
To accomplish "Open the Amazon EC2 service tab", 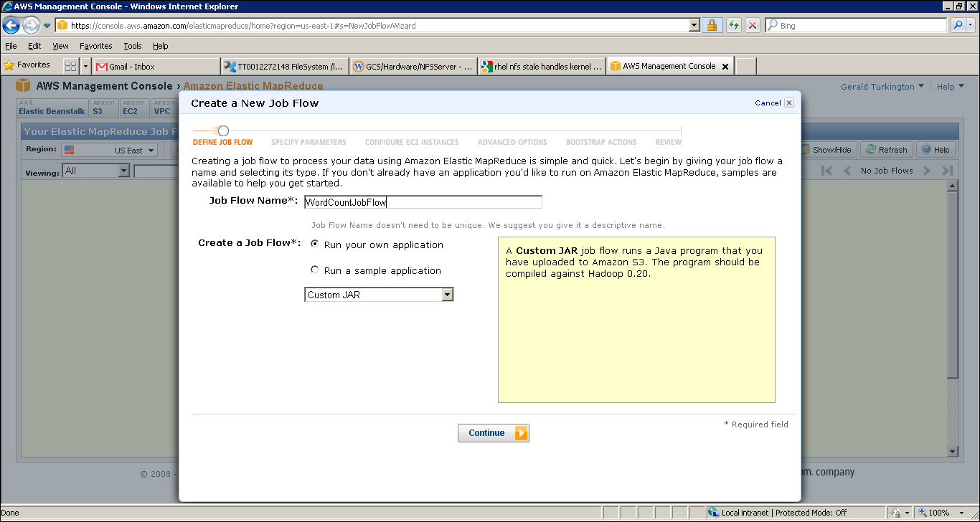I will (x=134, y=108).
